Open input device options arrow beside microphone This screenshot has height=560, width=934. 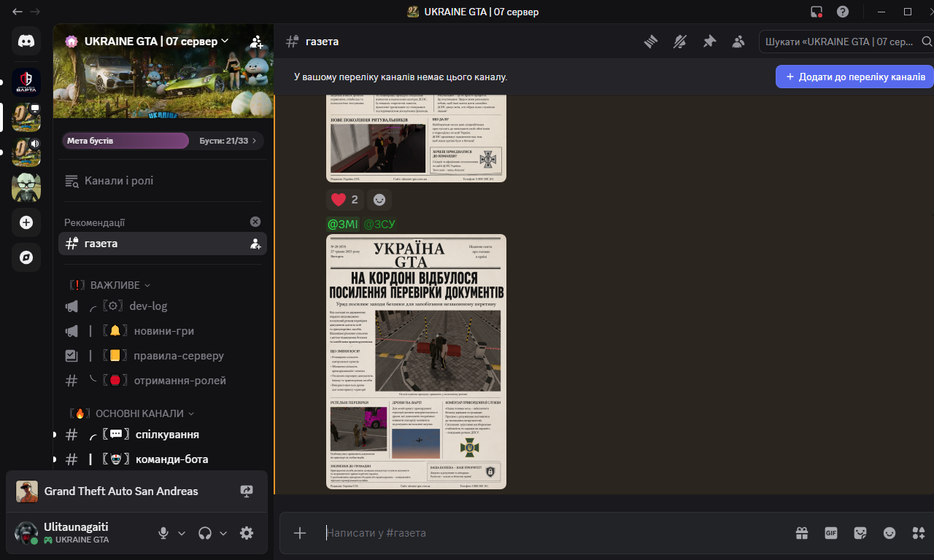point(182,533)
